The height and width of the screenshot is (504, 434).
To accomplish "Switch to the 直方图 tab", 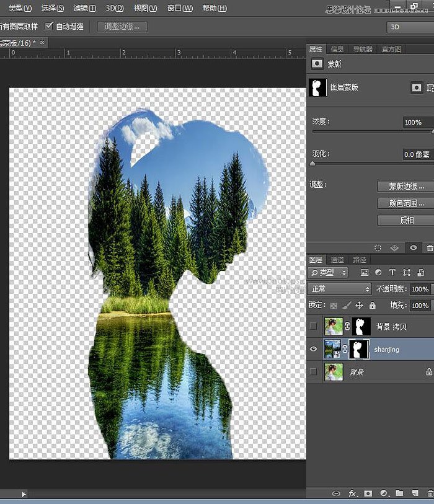I will [x=391, y=49].
